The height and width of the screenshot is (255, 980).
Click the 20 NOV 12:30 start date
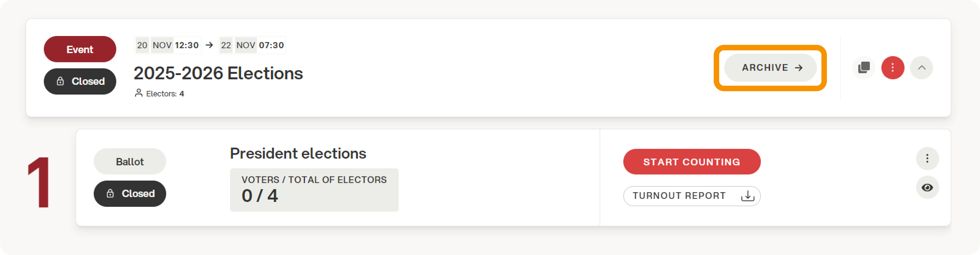(x=167, y=45)
